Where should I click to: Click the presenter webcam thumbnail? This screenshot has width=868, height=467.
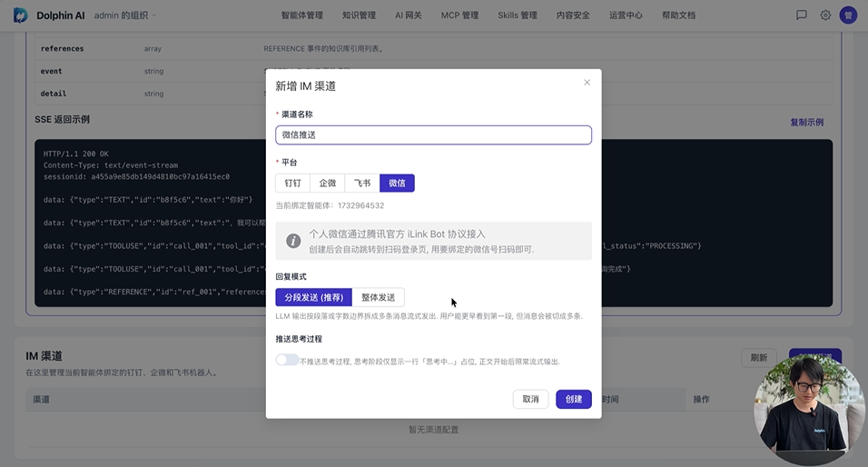click(809, 409)
